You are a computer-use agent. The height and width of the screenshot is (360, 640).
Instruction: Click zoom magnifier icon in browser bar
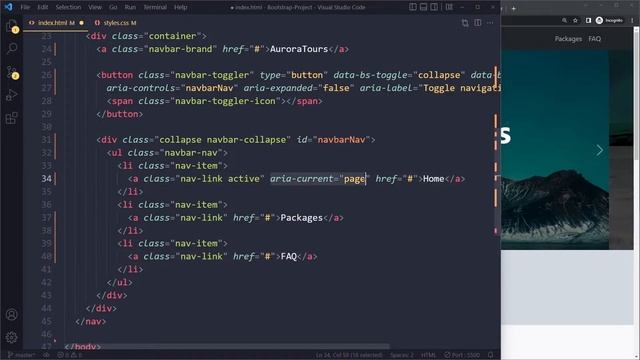pos(564,20)
